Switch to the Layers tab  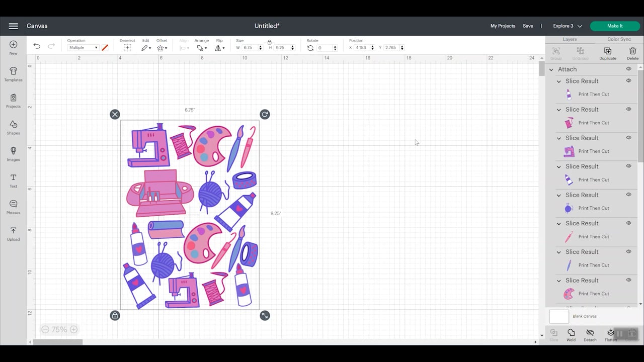pyautogui.click(x=570, y=39)
